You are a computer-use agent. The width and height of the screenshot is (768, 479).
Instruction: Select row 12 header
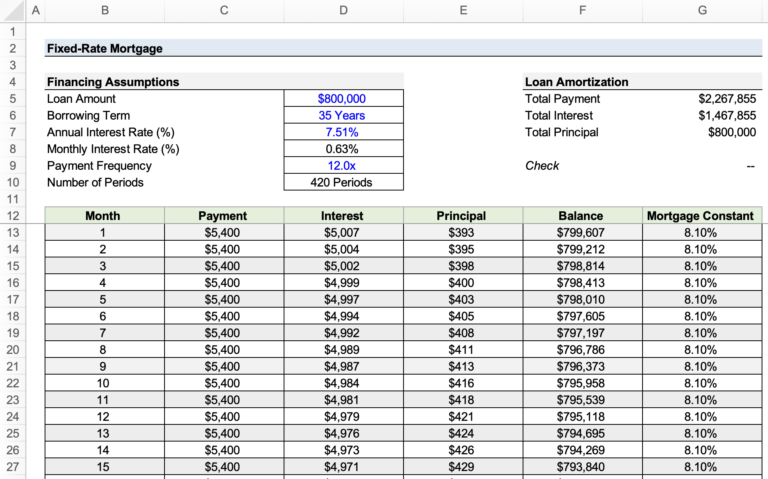point(13,216)
